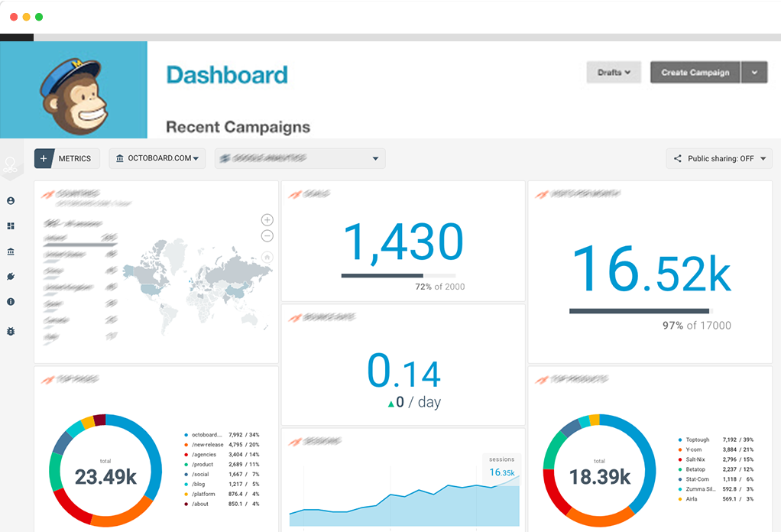Click the blurred data source icon in dropdown

(225, 158)
